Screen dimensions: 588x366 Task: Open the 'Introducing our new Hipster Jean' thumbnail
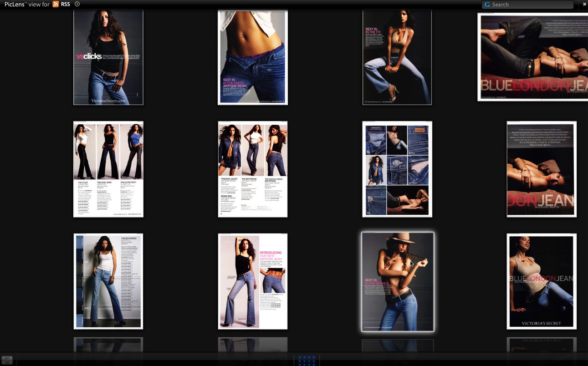coord(253,281)
